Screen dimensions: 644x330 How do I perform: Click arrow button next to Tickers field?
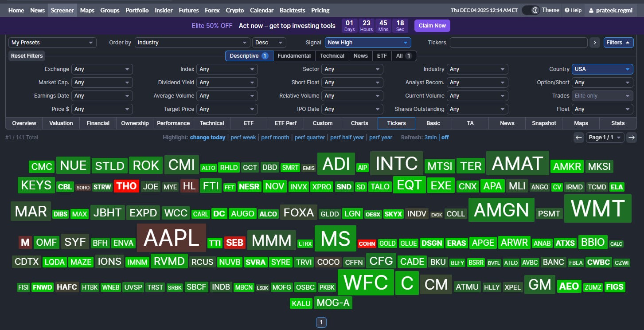click(595, 43)
